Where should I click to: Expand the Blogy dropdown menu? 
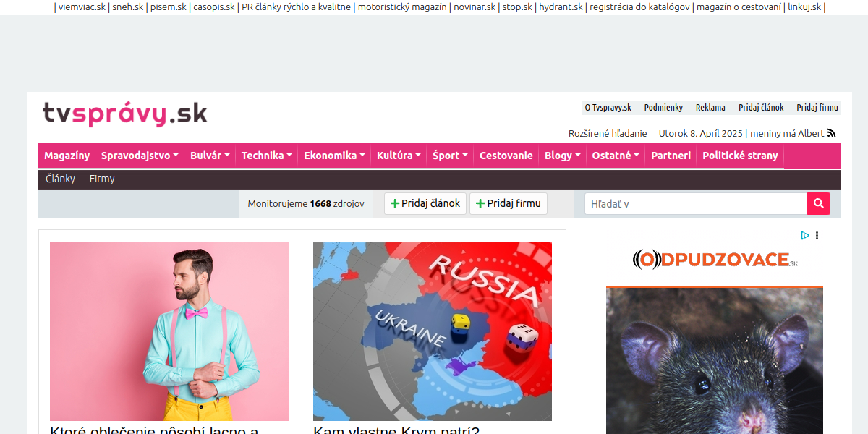563,156
